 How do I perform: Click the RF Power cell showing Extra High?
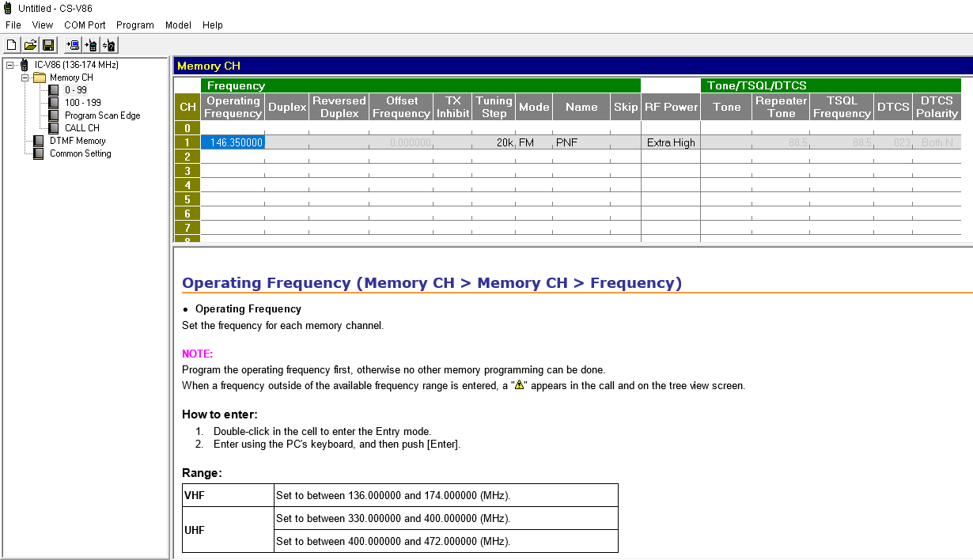click(671, 142)
